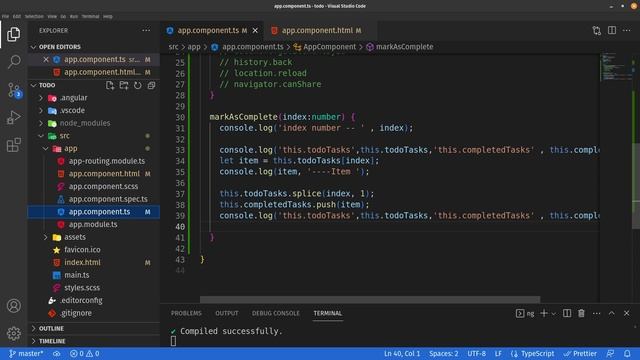Screen dimensions: 640x360
Task: Click the editor horizontal scrollbar
Action: click(x=370, y=300)
